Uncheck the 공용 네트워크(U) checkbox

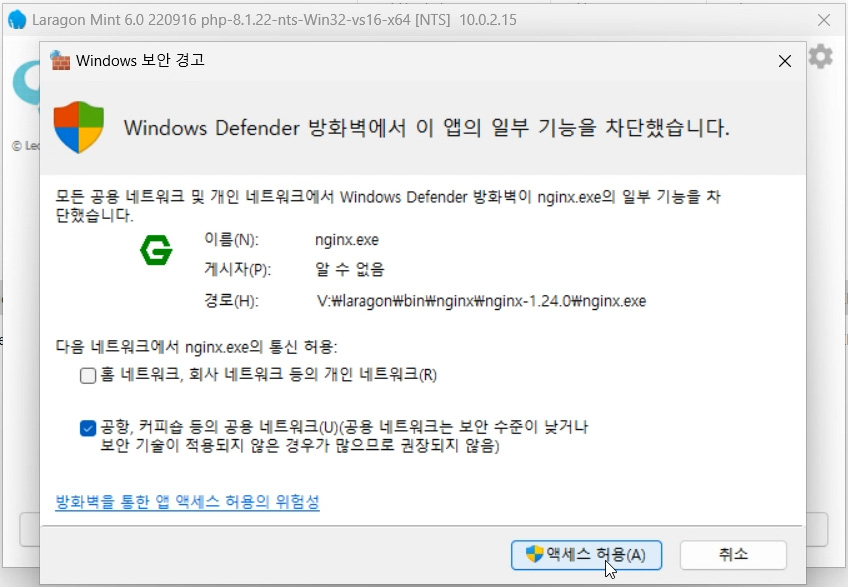(88, 428)
